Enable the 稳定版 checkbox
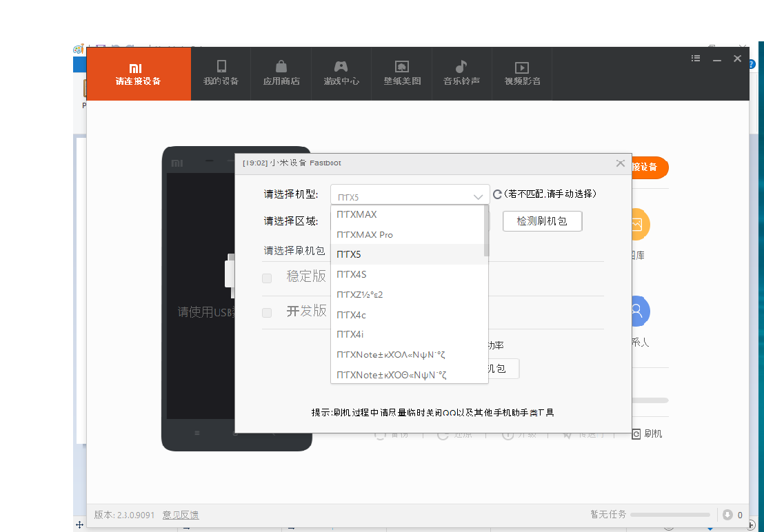 click(267, 278)
